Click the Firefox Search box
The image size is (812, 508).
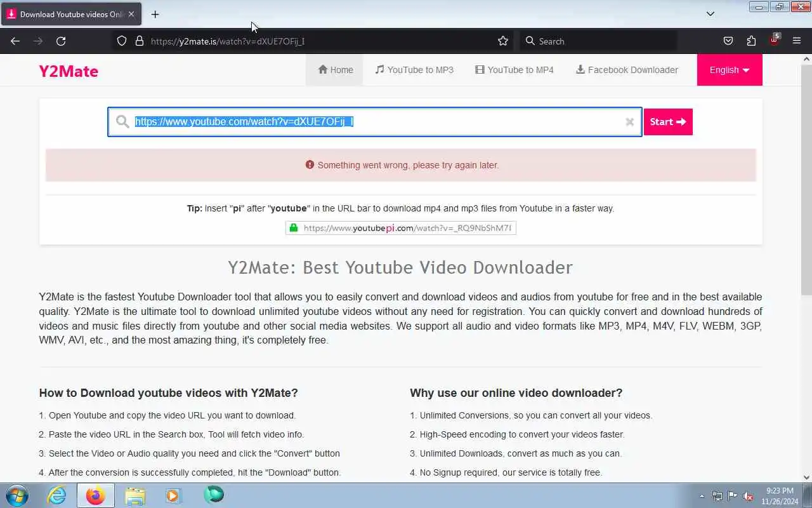pos(598,41)
